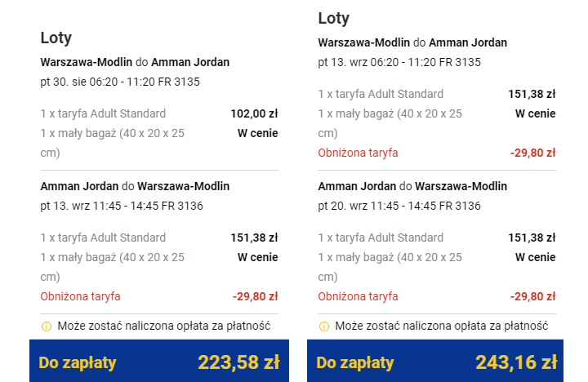
Task: Select the right Loty heading
Action: [x=334, y=19]
